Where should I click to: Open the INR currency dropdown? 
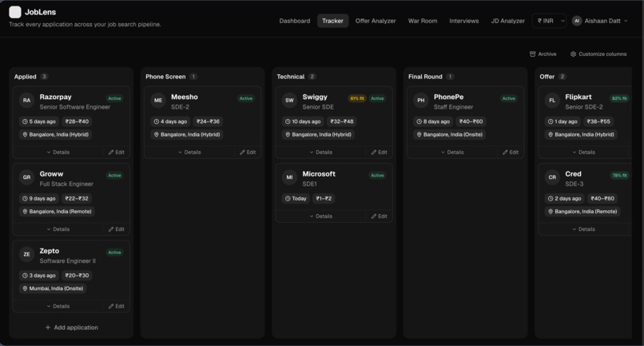(550, 21)
